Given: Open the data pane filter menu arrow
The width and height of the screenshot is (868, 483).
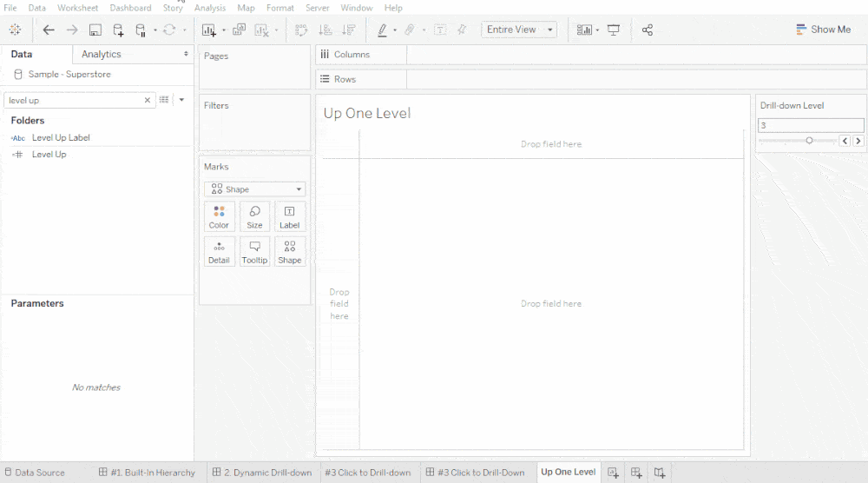Looking at the screenshot, I should [181, 100].
